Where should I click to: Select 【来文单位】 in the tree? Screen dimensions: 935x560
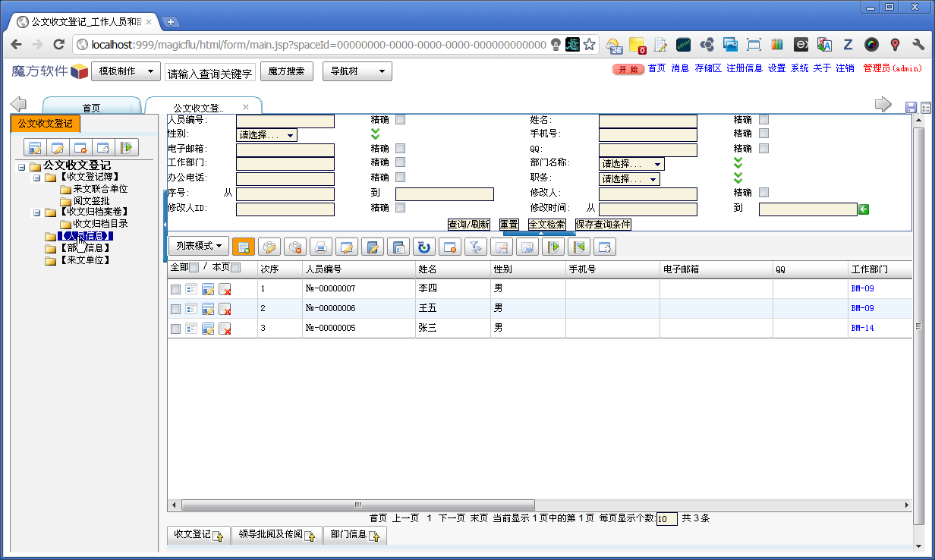(x=85, y=260)
